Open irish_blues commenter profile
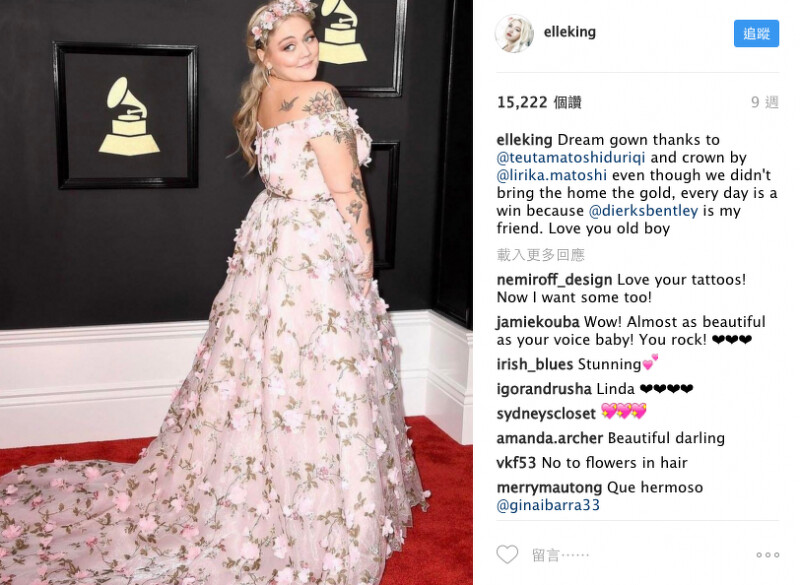 coord(535,365)
